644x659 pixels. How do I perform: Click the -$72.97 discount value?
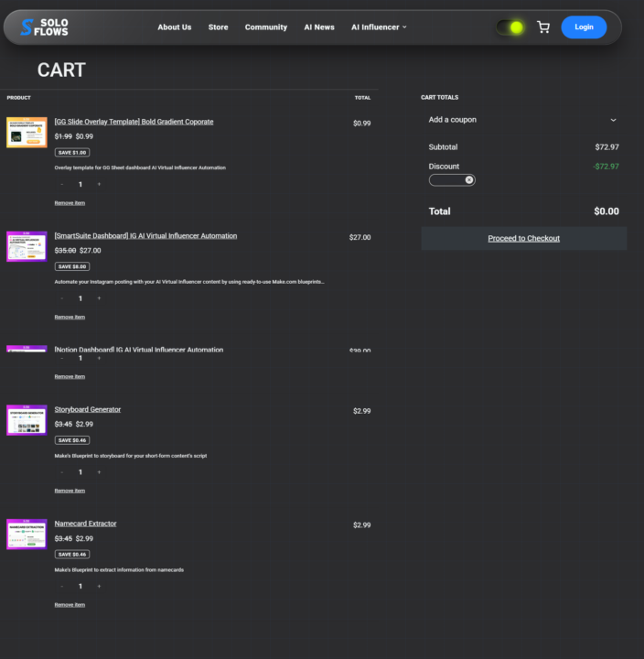point(606,167)
